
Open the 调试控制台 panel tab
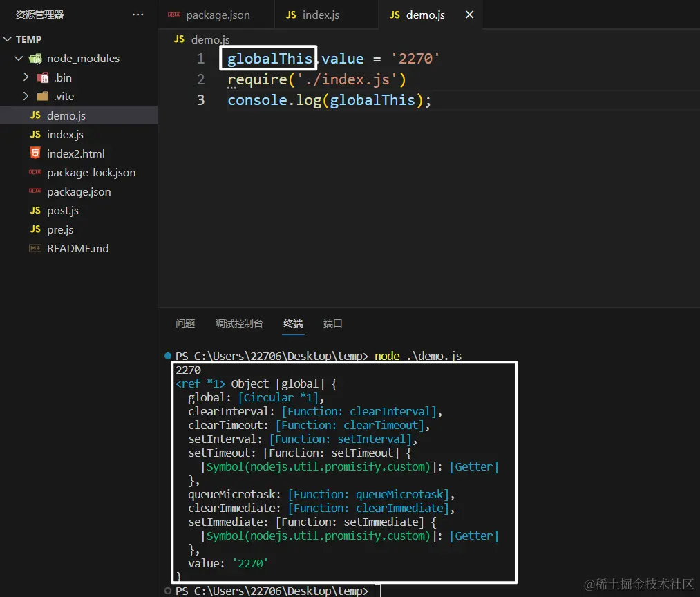point(239,323)
